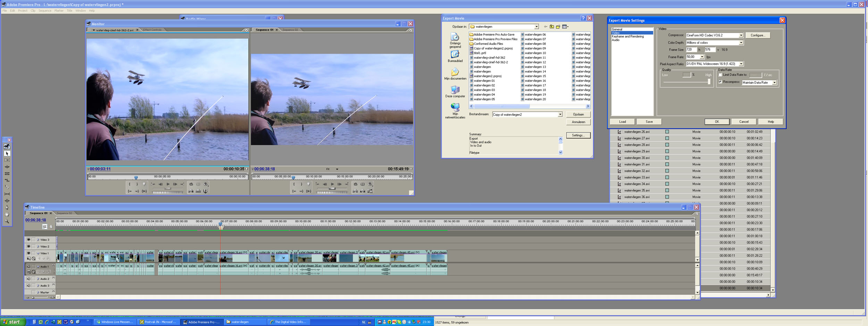Select the Razor tool in the tools palette
The image size is (868, 326).
pos(7,187)
